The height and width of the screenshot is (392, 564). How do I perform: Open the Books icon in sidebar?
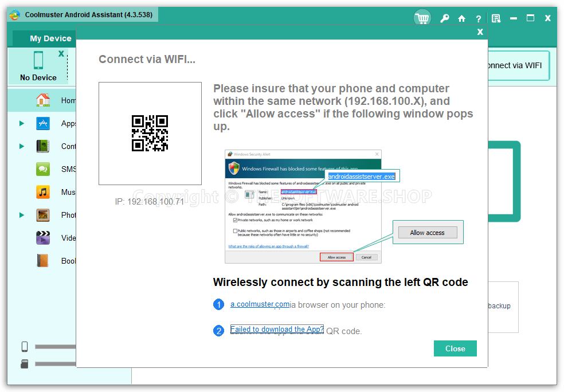(43, 261)
